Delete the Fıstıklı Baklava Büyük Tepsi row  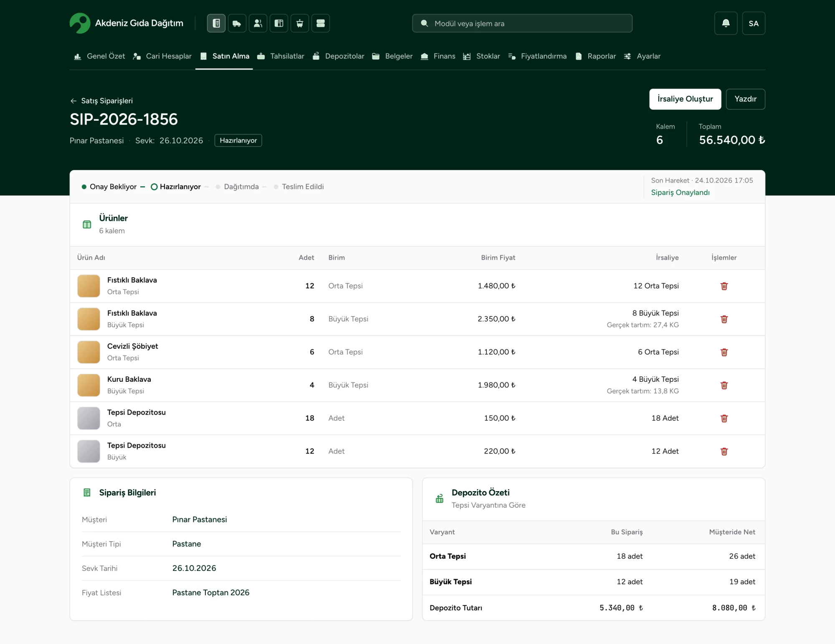pos(724,319)
